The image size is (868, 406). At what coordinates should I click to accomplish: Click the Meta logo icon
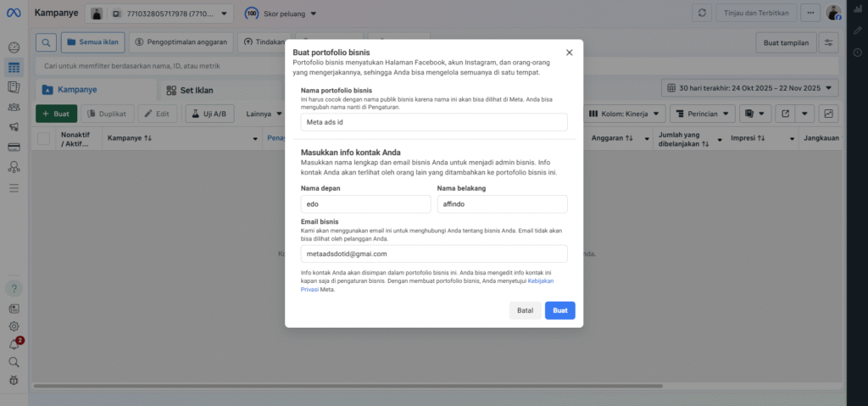tap(14, 14)
